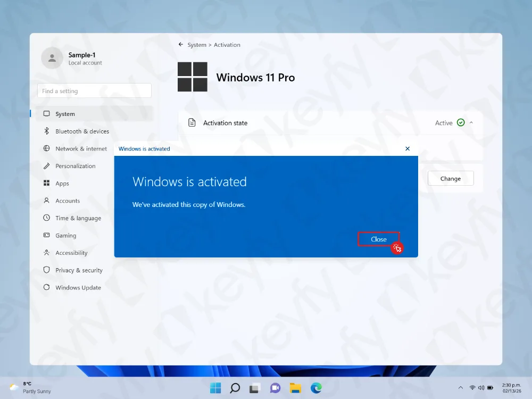This screenshot has width=532, height=399.
Task: Open the Chat app on taskbar
Action: click(x=275, y=388)
